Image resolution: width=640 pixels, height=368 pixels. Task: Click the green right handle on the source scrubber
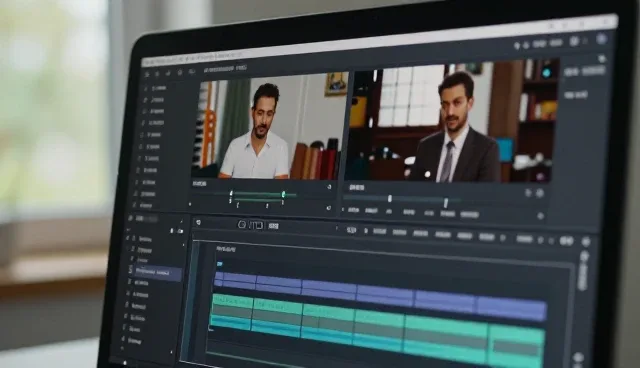tap(283, 195)
